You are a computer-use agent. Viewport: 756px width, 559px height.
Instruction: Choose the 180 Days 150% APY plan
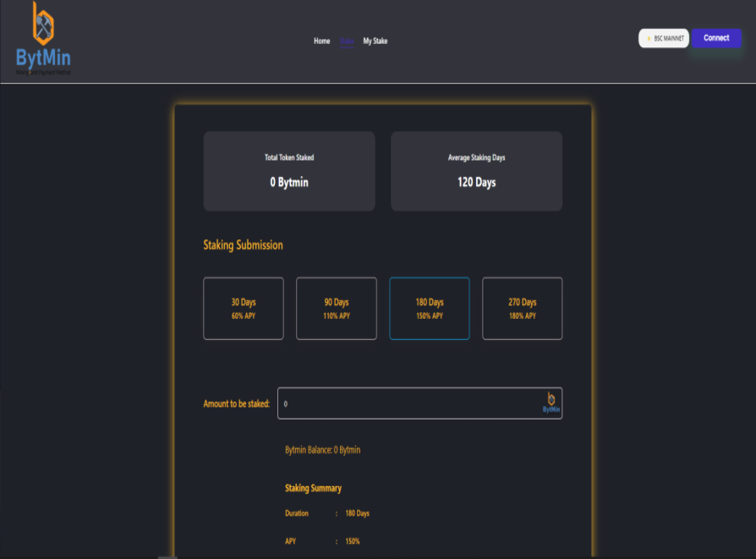(x=429, y=309)
